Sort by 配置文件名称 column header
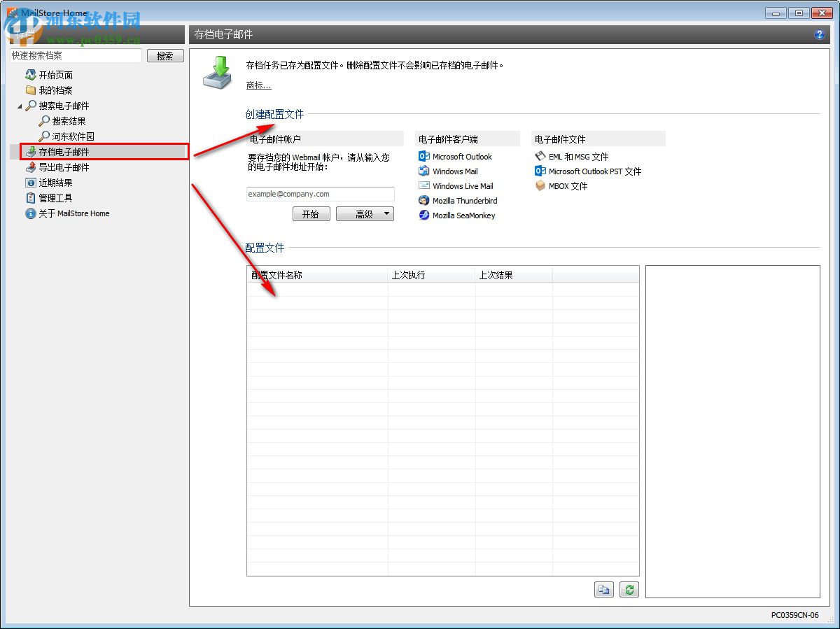 click(317, 275)
